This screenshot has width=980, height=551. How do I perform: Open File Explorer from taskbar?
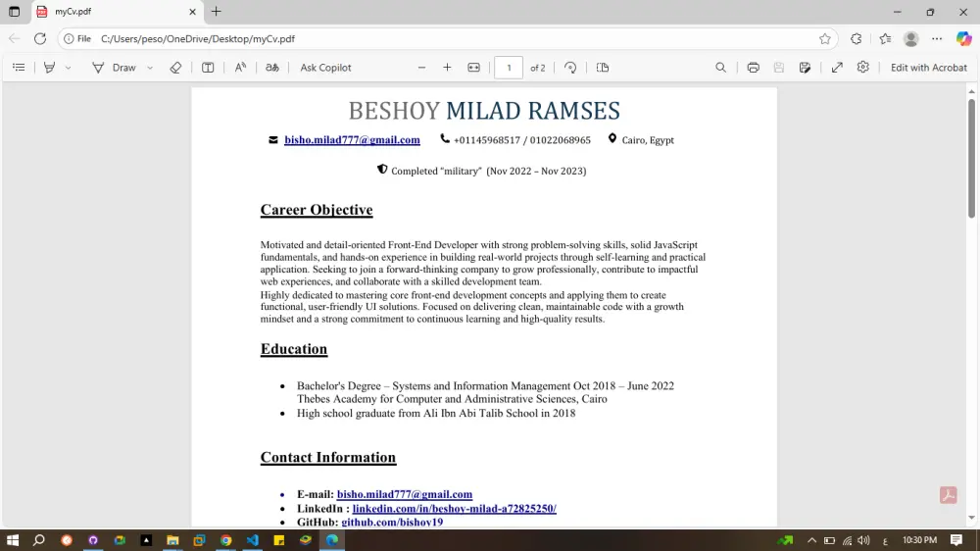(172, 540)
